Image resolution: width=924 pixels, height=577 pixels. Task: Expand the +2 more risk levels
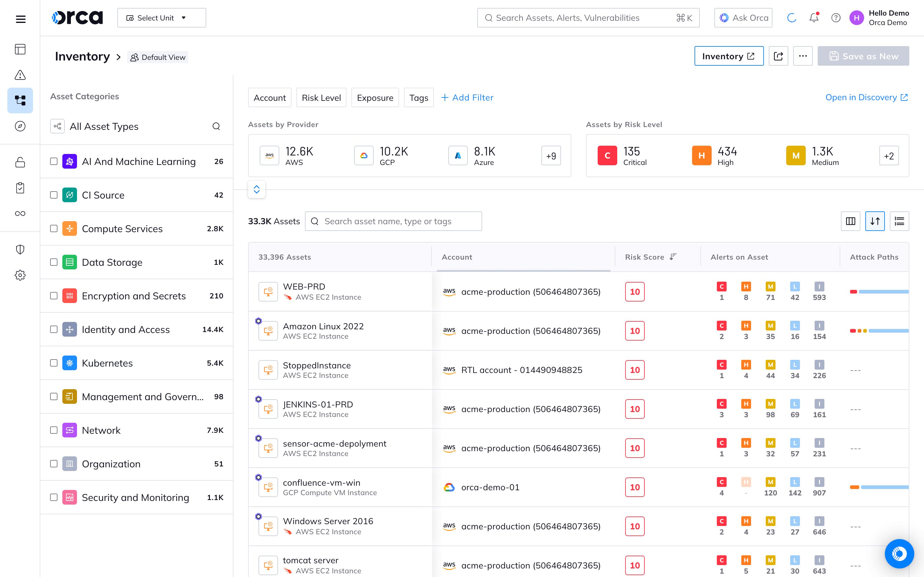(889, 156)
